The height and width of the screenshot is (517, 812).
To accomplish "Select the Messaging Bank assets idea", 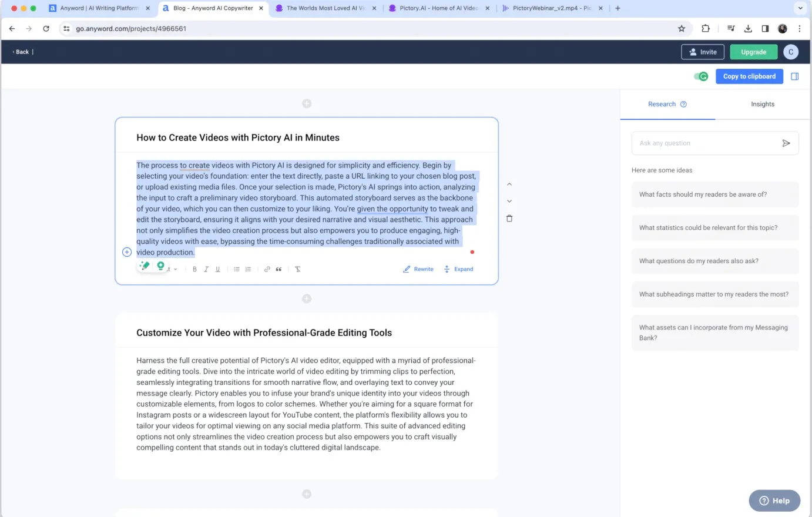I will coord(715,333).
